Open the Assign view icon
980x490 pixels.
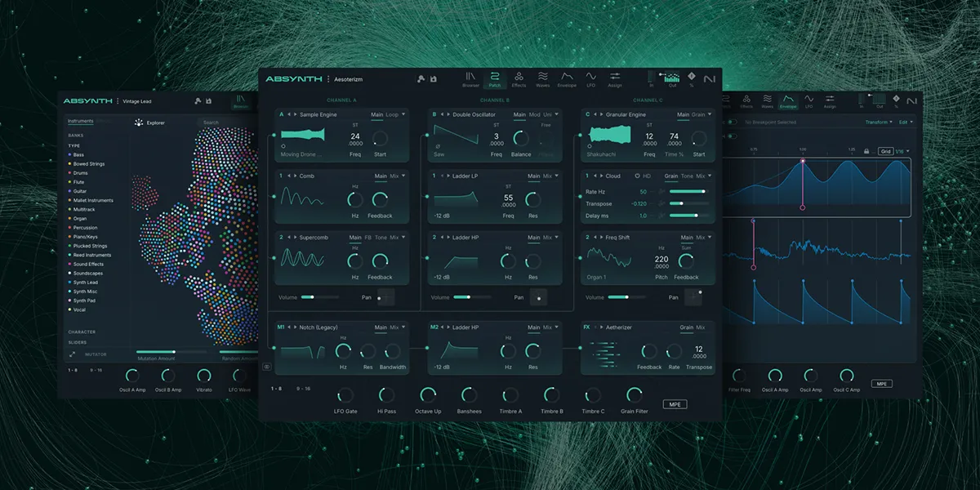click(614, 76)
